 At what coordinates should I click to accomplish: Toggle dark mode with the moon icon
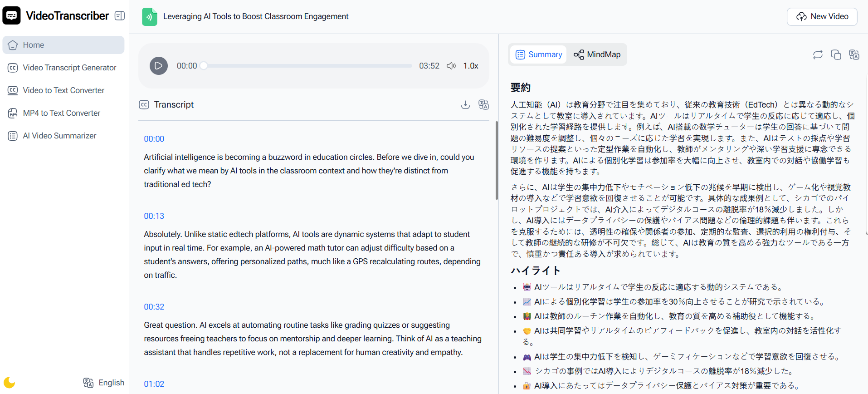click(10, 382)
